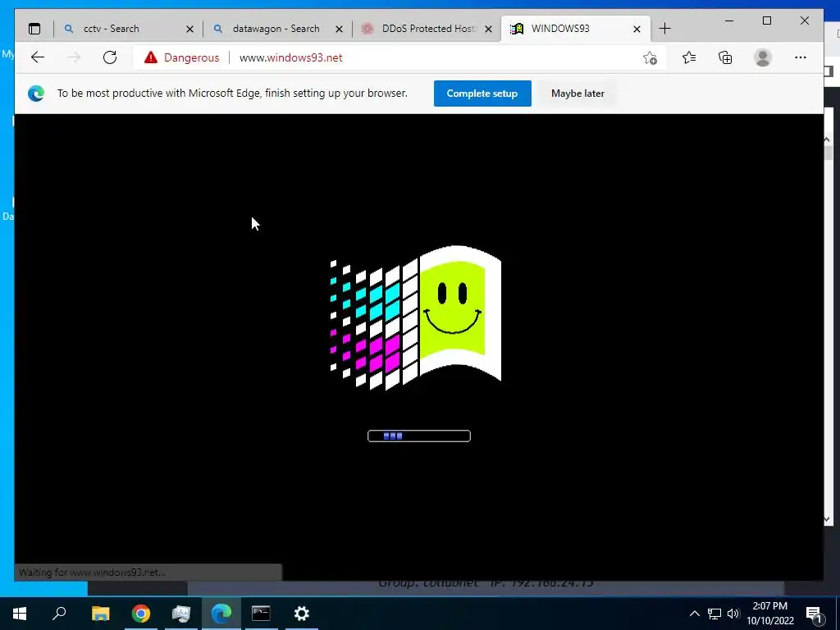840x630 pixels.
Task: Click the page vertical scrollbar up arrow
Action: [827, 139]
